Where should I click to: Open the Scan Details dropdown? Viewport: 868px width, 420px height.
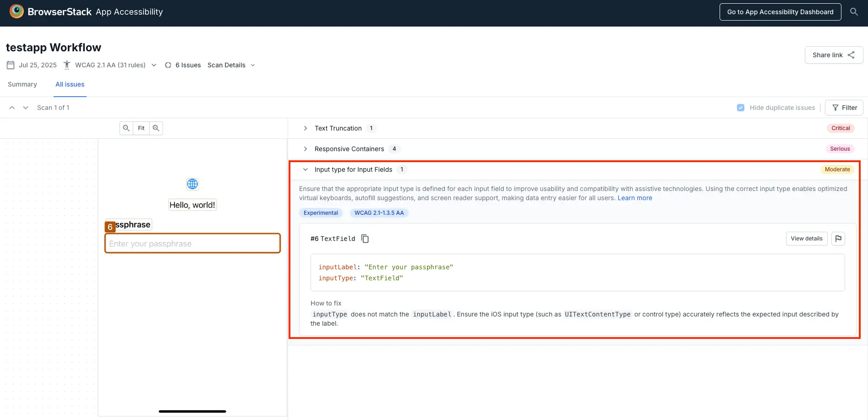231,65
